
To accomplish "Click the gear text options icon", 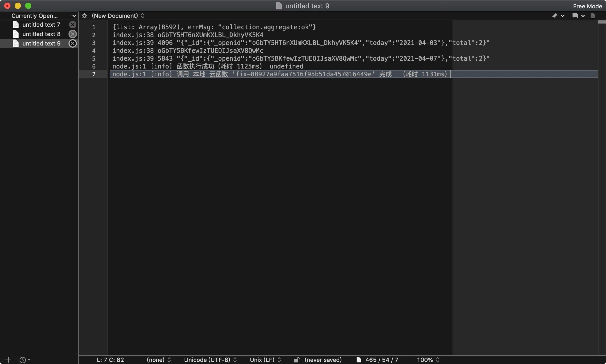I will click(x=84, y=16).
